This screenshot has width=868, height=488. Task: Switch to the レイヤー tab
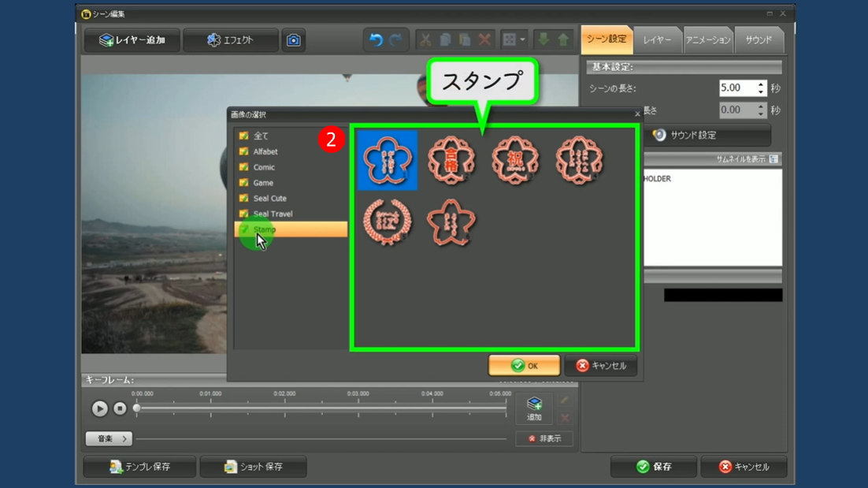tap(657, 40)
